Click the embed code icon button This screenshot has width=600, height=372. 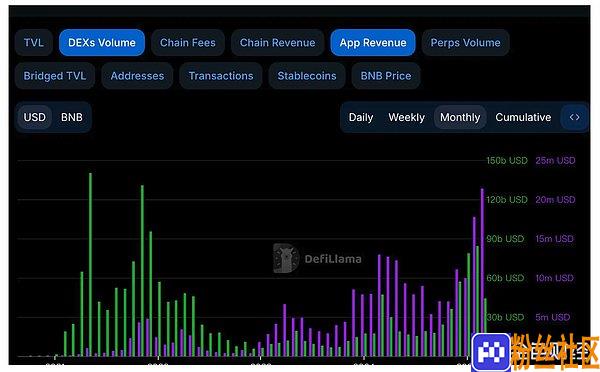(574, 117)
